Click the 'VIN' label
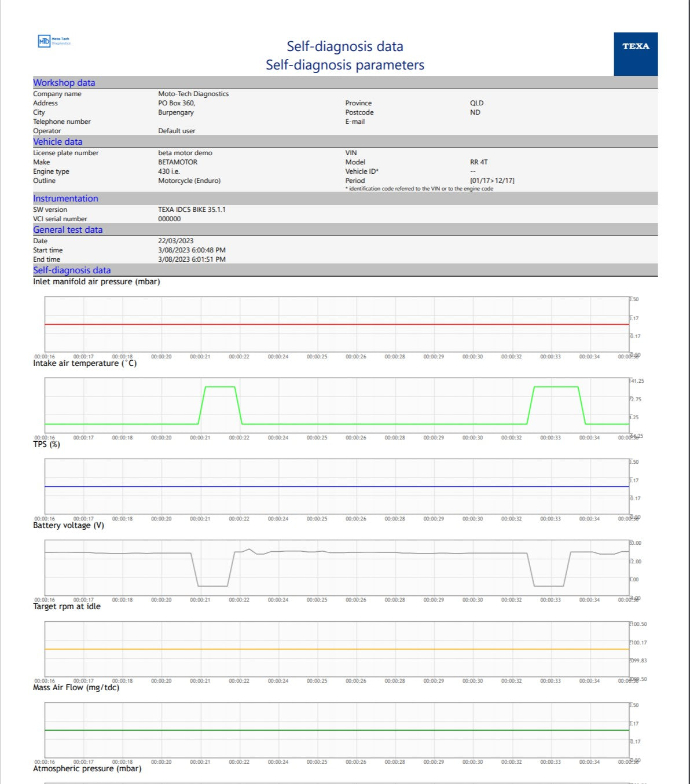This screenshot has width=690, height=784. coord(351,153)
